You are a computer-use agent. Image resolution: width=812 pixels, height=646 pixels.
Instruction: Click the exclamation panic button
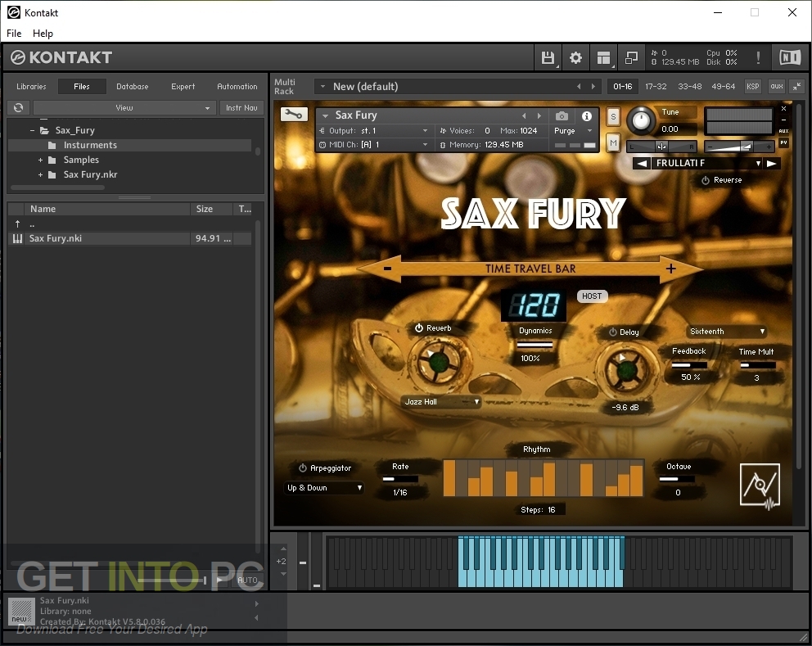pos(758,57)
